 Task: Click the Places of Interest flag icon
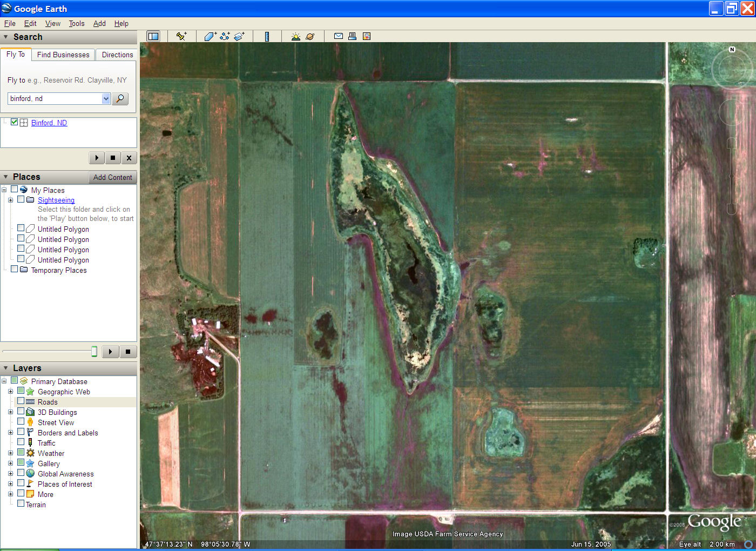(x=30, y=484)
